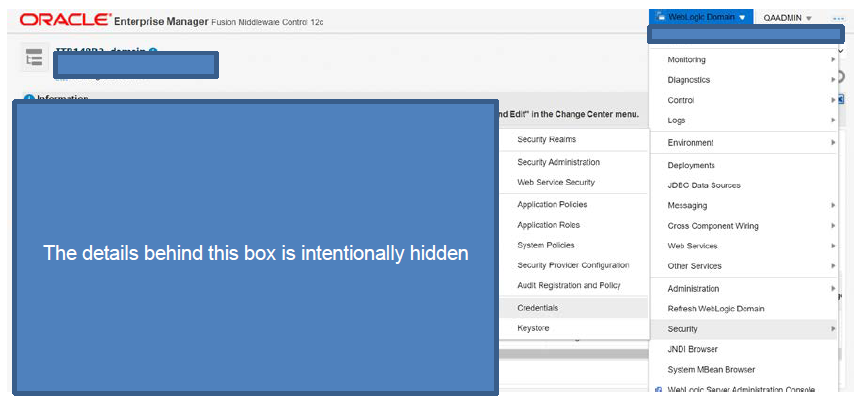
Task: Click the arrow beside Security
Action: point(833,328)
